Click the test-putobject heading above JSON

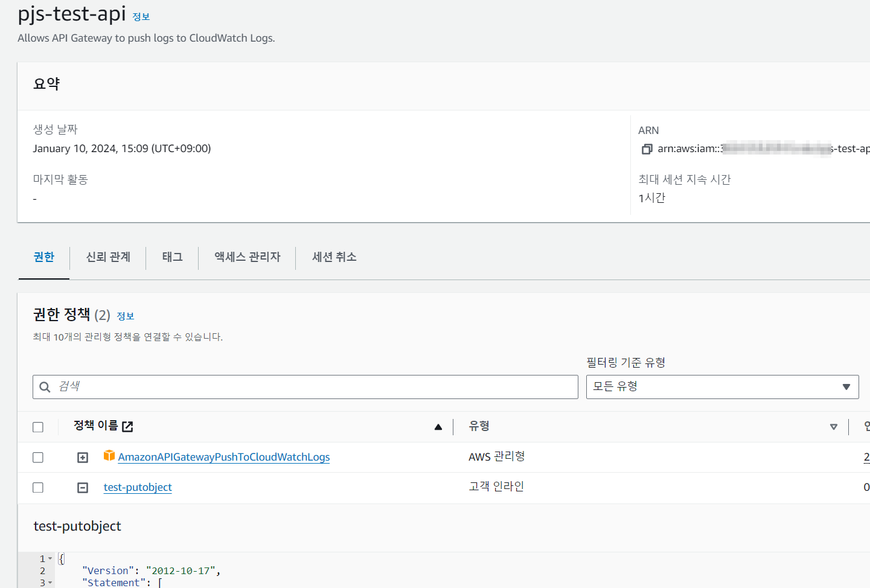coord(77,526)
